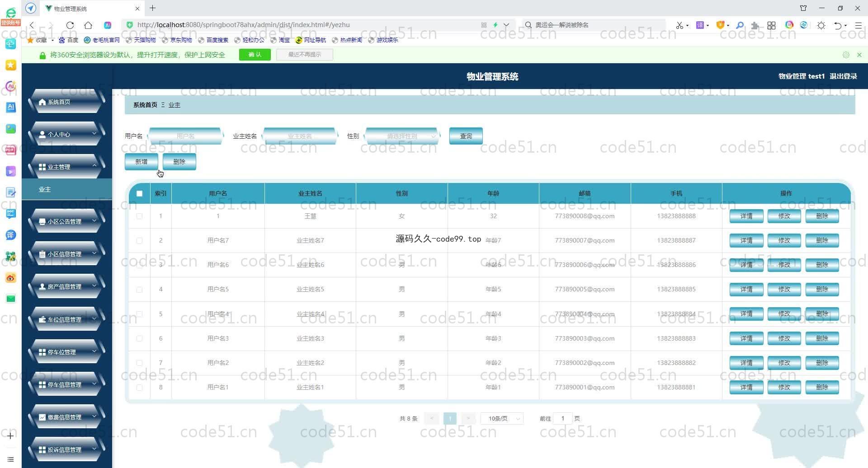868x468 pixels.
Task: Click the add plus icon in left sidebar
Action: point(11,436)
